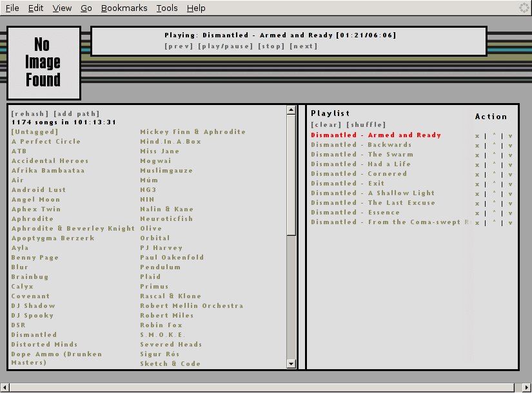This screenshot has width=532, height=393.
Task: Open the Help menu
Action: point(196,8)
